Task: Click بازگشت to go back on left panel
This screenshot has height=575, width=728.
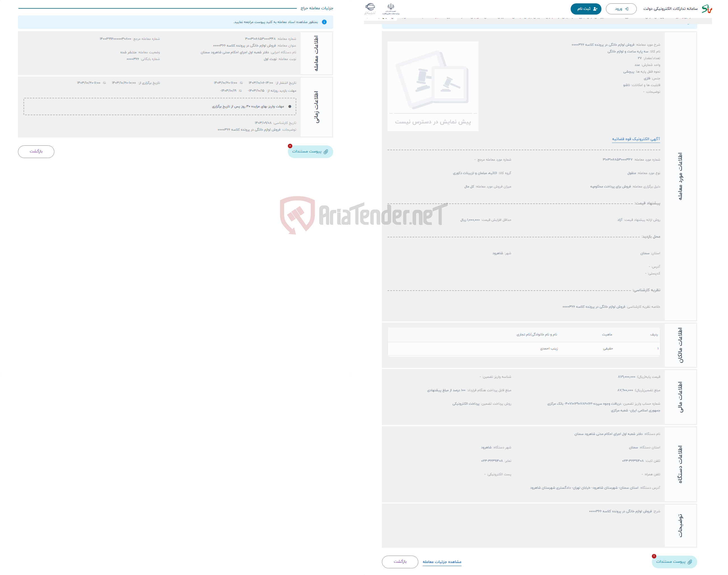Action: [x=37, y=151]
